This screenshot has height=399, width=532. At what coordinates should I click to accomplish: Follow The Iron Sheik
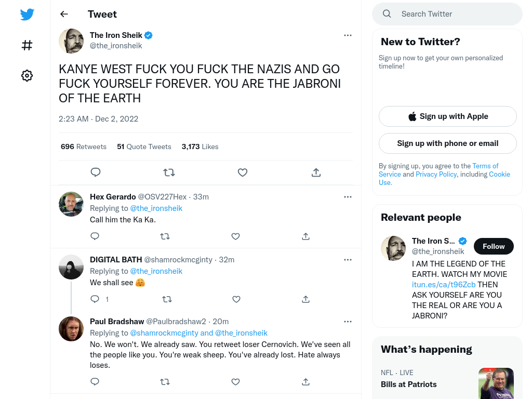pos(494,246)
